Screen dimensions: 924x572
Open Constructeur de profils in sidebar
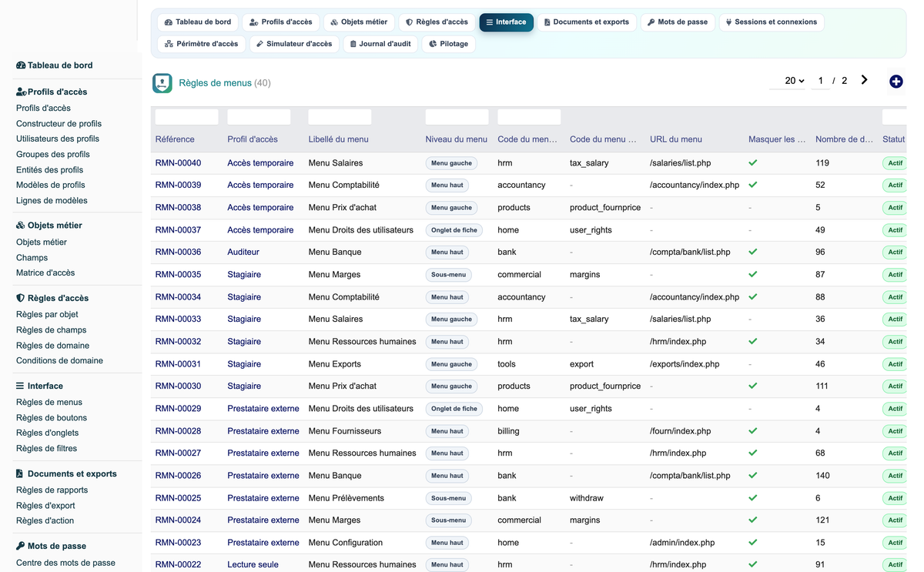point(59,124)
